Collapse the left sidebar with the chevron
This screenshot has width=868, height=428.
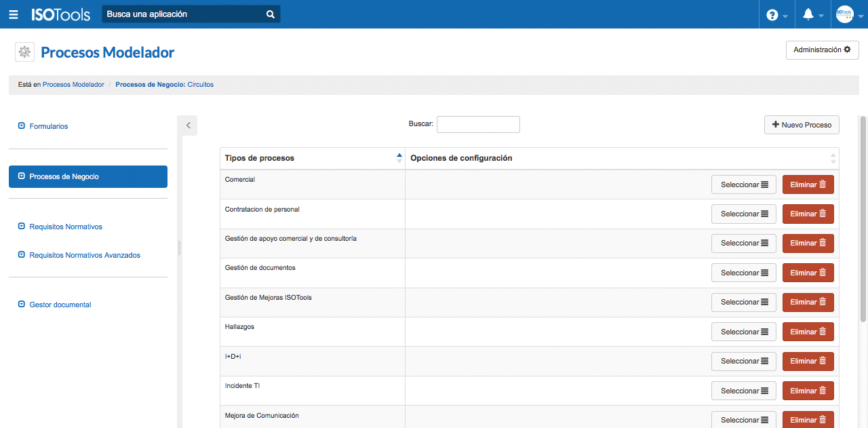tap(188, 125)
